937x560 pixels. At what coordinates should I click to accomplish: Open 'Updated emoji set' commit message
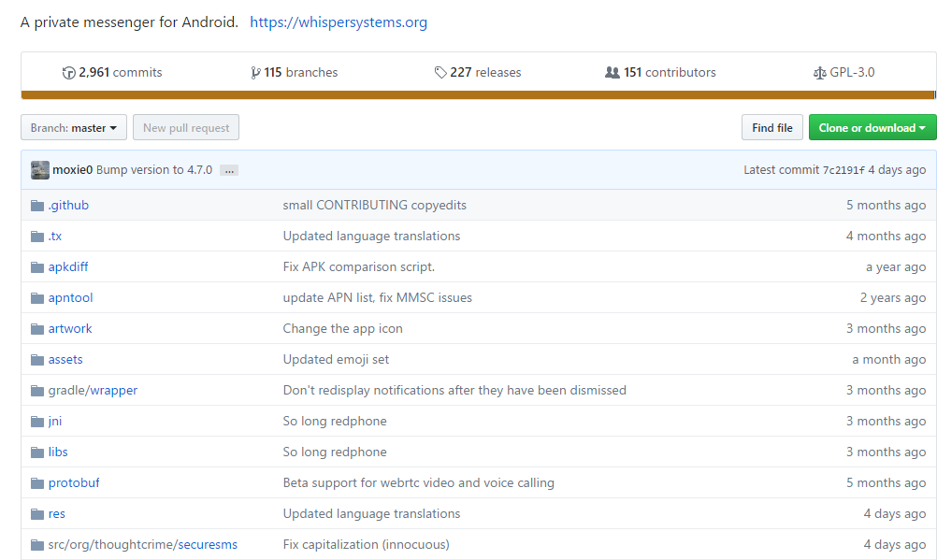click(x=336, y=360)
